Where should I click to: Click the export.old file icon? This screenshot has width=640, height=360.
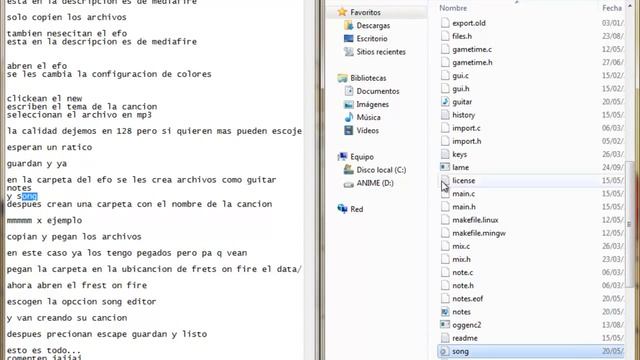pyautogui.click(x=445, y=23)
